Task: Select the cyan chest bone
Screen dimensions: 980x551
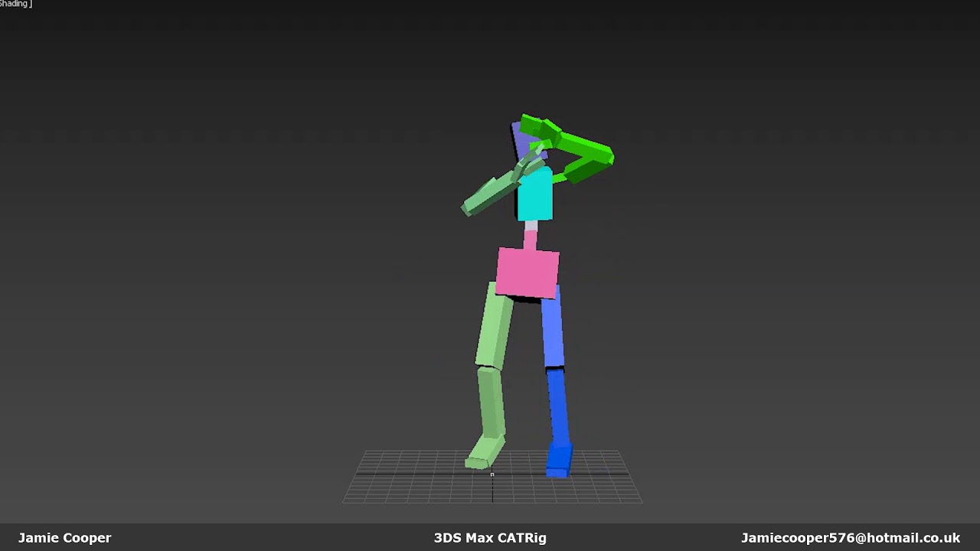Action: click(535, 194)
